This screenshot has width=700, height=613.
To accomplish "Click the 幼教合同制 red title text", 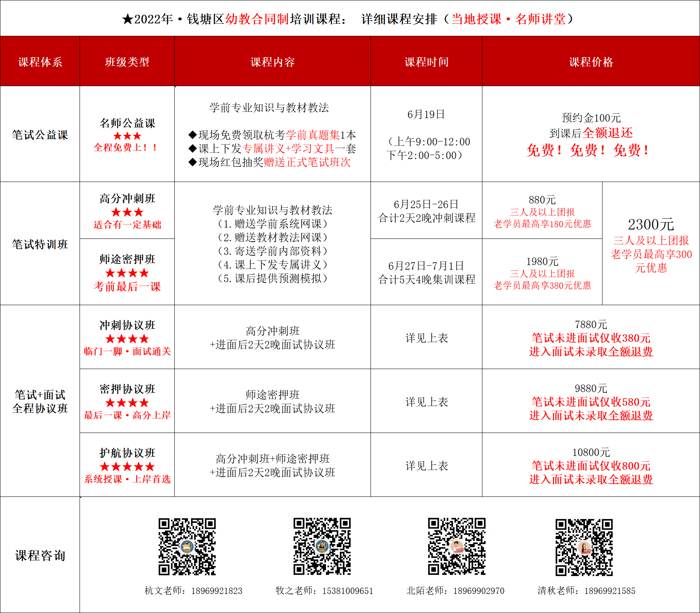I will coord(257,19).
